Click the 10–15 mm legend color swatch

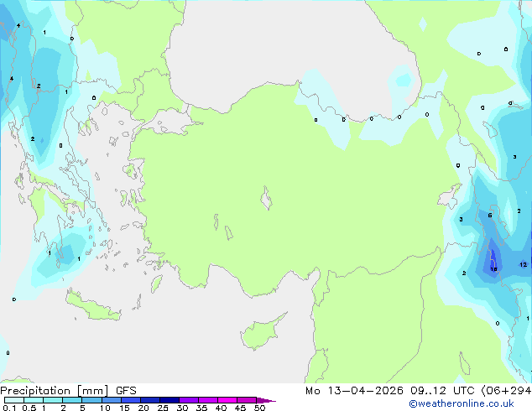111,400
